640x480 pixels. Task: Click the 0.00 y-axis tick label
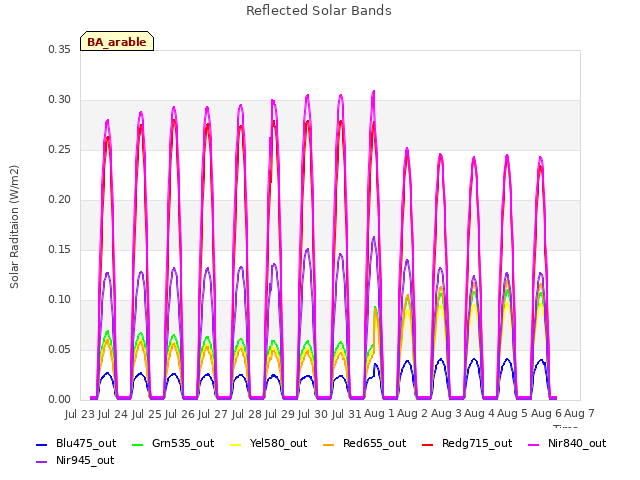coord(60,400)
